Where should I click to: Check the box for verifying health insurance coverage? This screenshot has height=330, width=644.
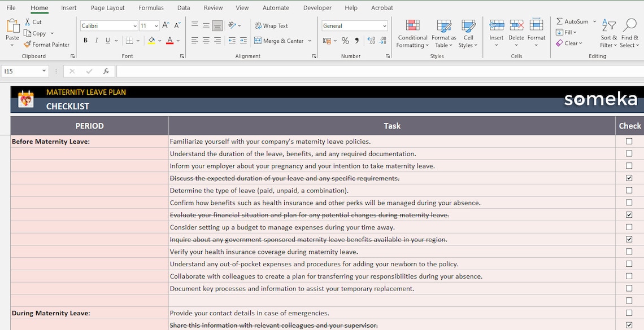(x=629, y=252)
